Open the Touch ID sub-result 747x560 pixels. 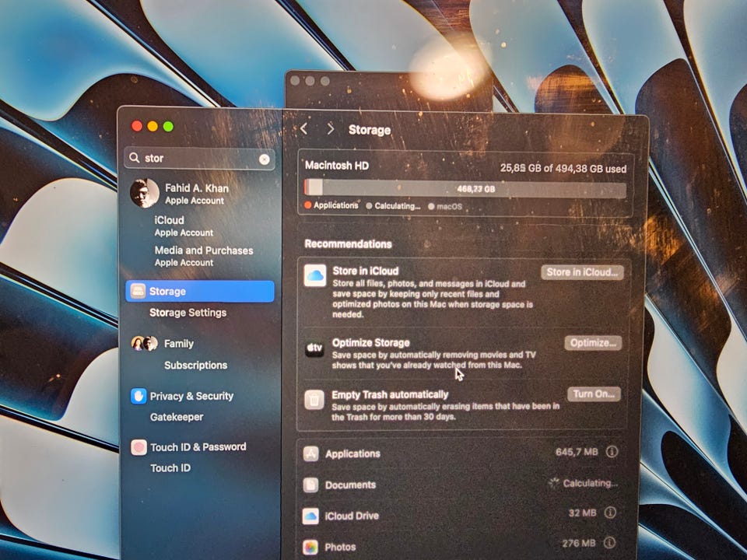[170, 468]
